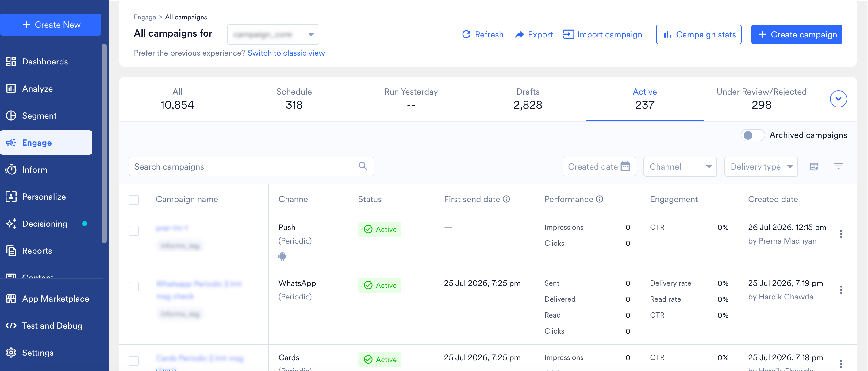Switch to the Run Yesterday tab
Viewport: 868px width, 371px height.
coord(411,99)
